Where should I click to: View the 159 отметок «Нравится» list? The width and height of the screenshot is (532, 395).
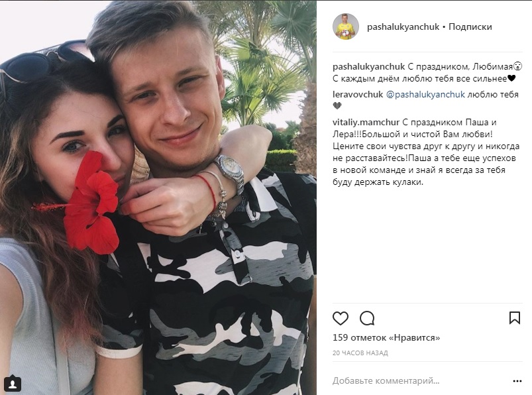pyautogui.click(x=386, y=337)
